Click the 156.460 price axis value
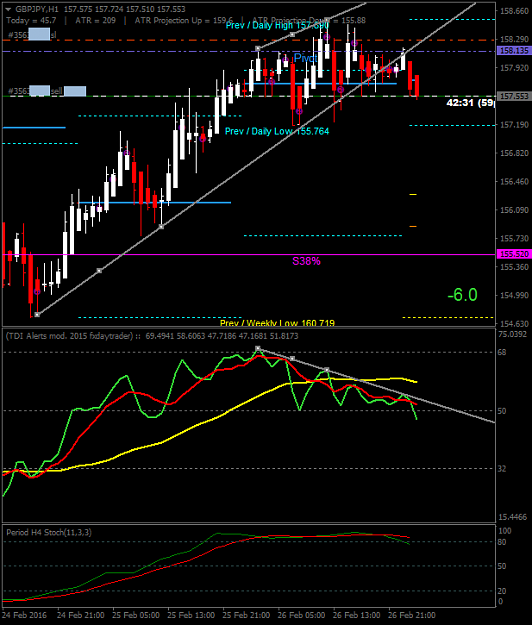The width and height of the screenshot is (532, 625). (514, 181)
